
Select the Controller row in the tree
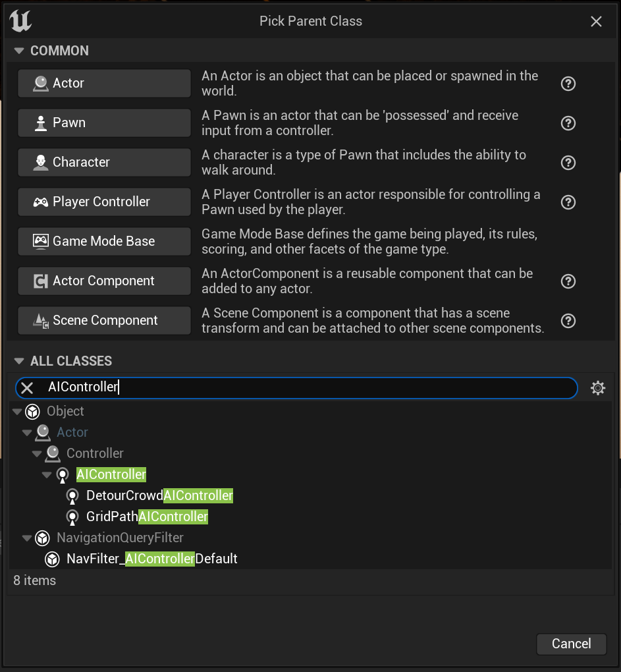pyautogui.click(x=95, y=453)
